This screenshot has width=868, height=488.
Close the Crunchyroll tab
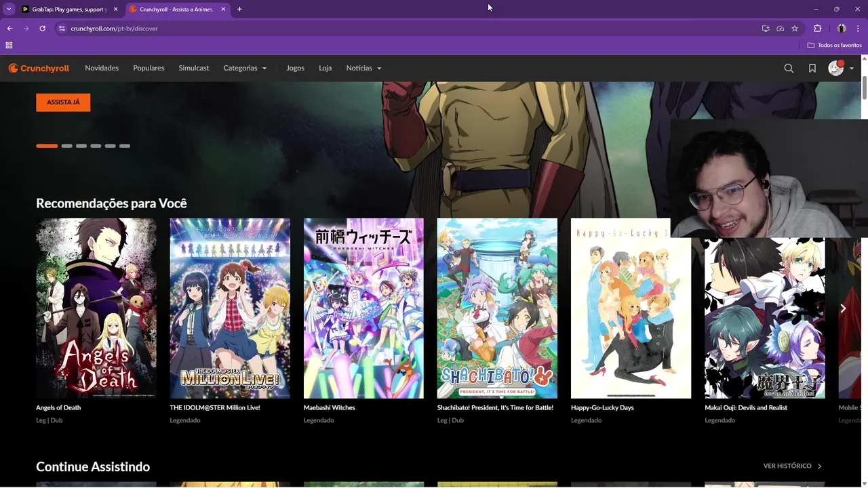[x=223, y=9]
